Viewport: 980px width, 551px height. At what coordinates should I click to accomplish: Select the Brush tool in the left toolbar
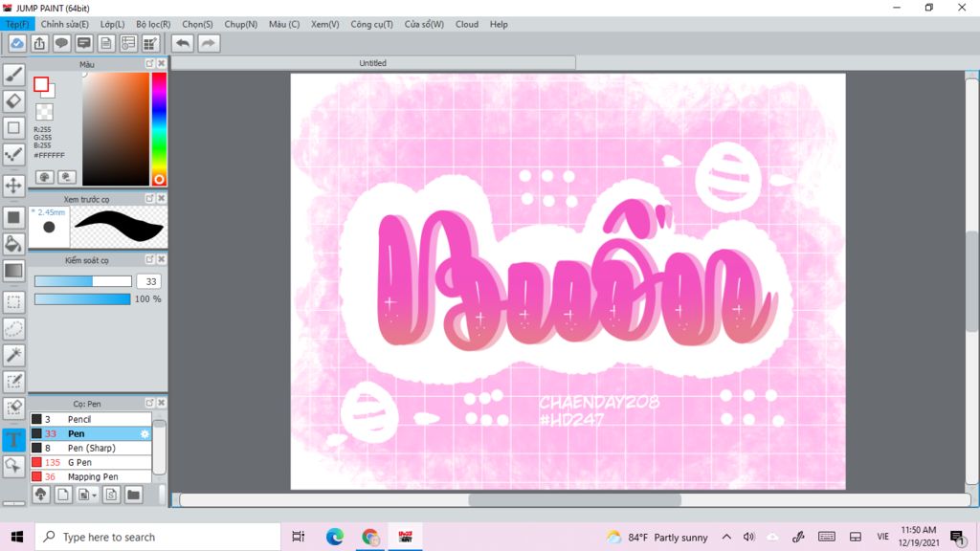[13, 75]
